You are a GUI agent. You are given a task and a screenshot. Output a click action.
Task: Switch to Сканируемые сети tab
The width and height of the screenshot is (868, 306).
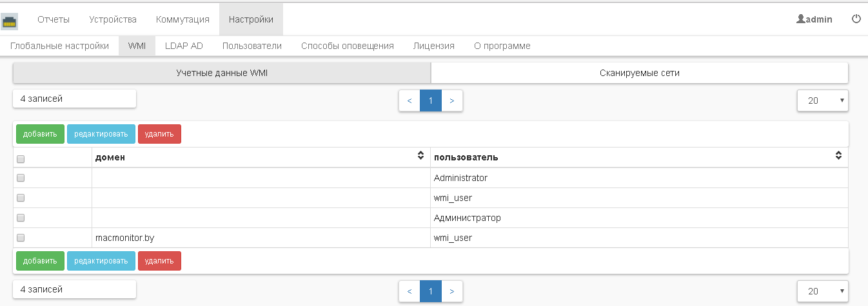tap(639, 73)
